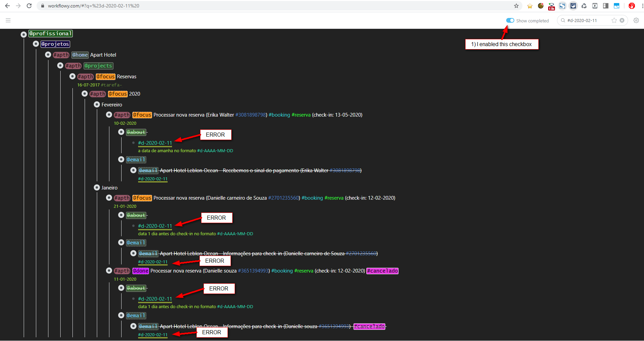Click the browser forward arrow
Image resolution: width=644 pixels, height=341 pixels.
pos(18,6)
